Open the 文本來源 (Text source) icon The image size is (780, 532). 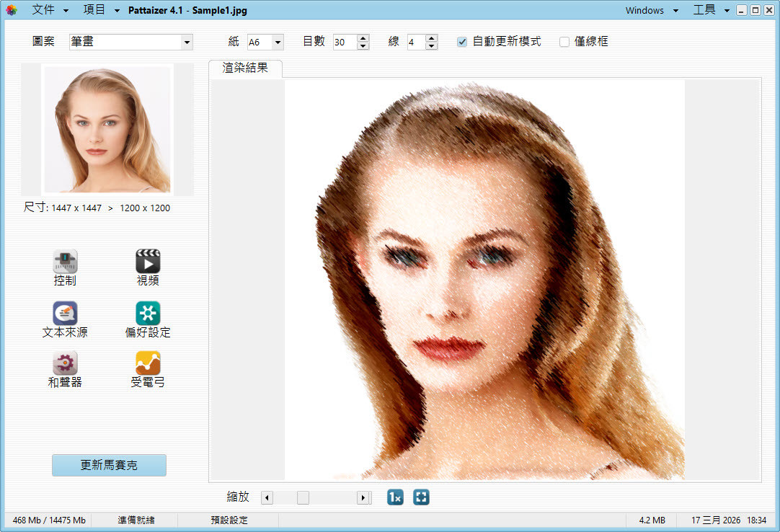point(65,314)
